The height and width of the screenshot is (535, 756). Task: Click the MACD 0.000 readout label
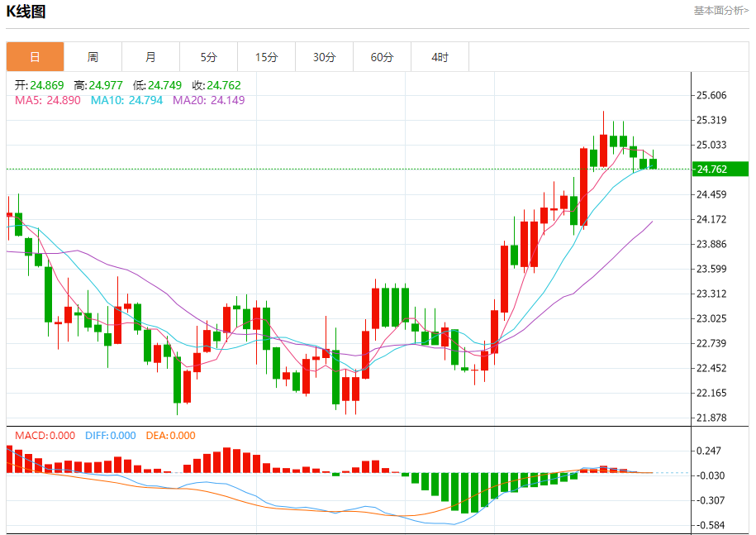point(45,436)
